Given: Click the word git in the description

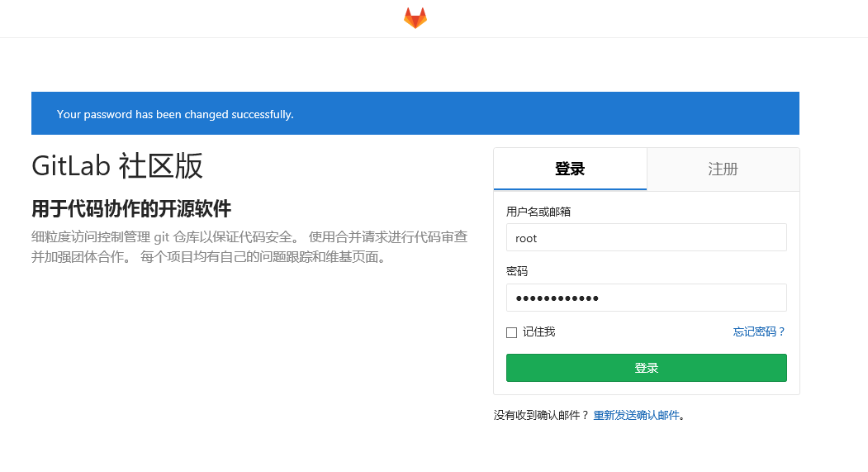Looking at the screenshot, I should 161,237.
